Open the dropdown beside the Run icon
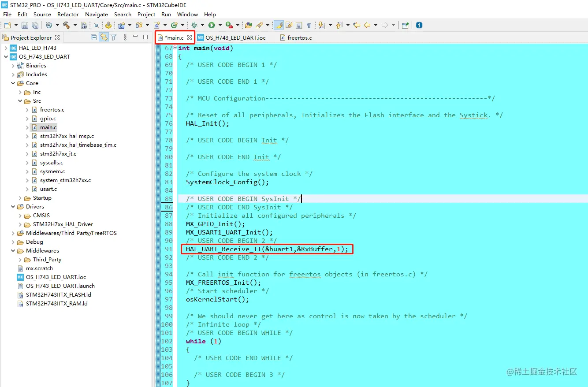The width and height of the screenshot is (588, 387). [x=220, y=25]
